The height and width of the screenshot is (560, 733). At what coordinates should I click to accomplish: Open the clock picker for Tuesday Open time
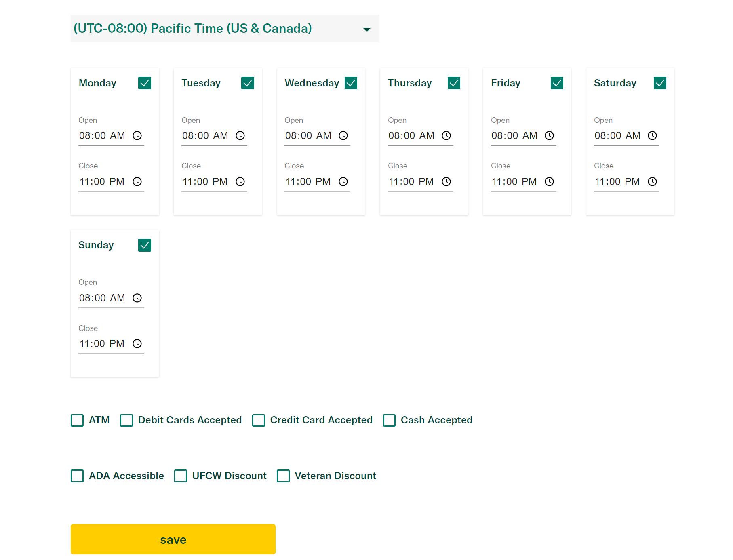point(240,135)
